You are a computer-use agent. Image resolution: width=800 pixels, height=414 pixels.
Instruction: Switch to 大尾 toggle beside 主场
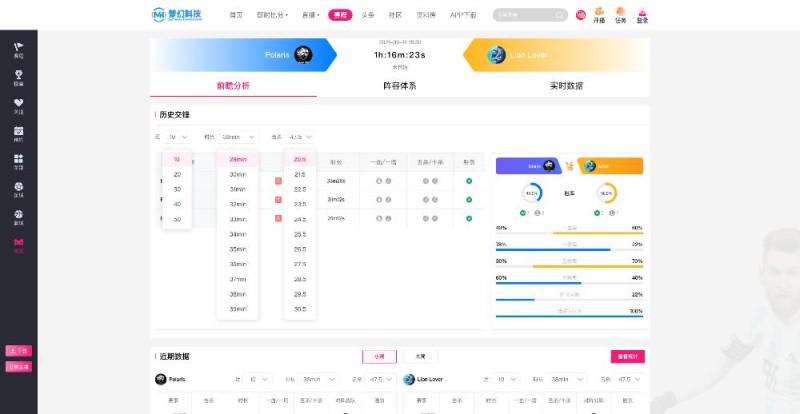point(419,356)
